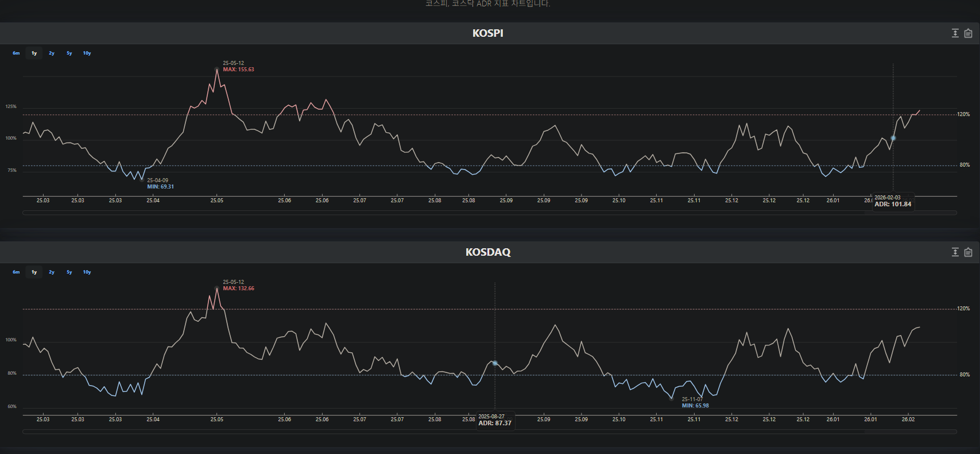The height and width of the screenshot is (454, 980).
Task: Click the KOSDAQ 120% threshold label
Action: (x=963, y=309)
